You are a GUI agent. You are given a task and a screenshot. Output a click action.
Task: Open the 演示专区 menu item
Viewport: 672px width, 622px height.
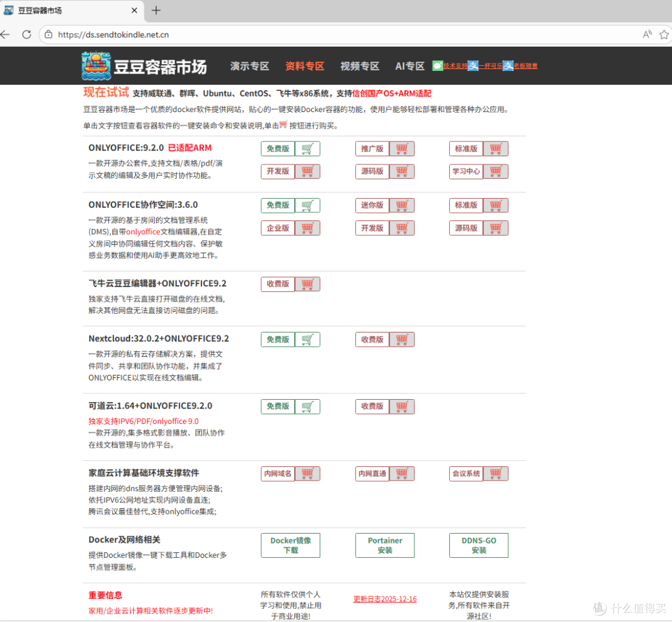(x=250, y=66)
